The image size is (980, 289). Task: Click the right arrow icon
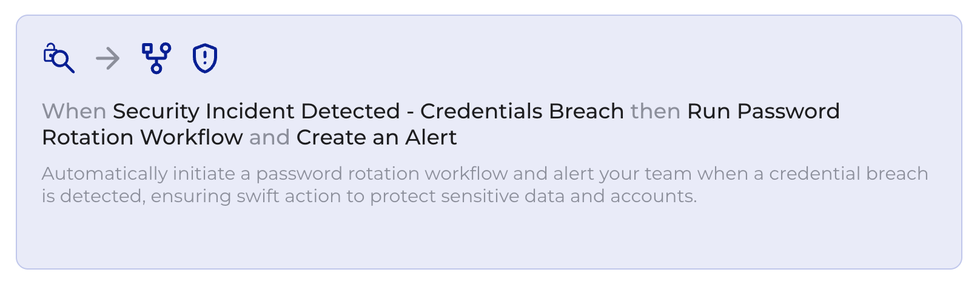coord(108,58)
